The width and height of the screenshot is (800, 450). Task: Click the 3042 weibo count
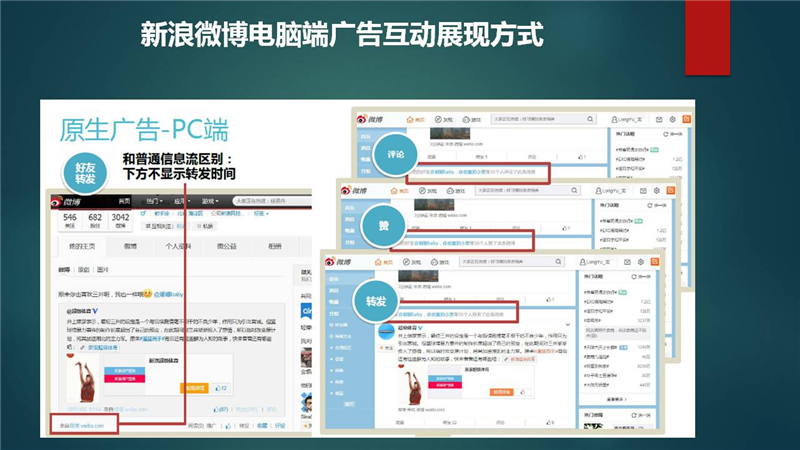(x=120, y=217)
